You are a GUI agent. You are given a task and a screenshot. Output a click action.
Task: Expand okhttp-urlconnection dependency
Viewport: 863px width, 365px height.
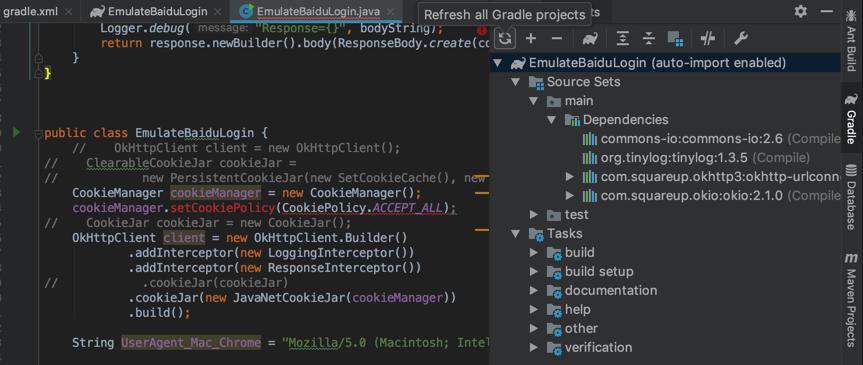tap(570, 177)
